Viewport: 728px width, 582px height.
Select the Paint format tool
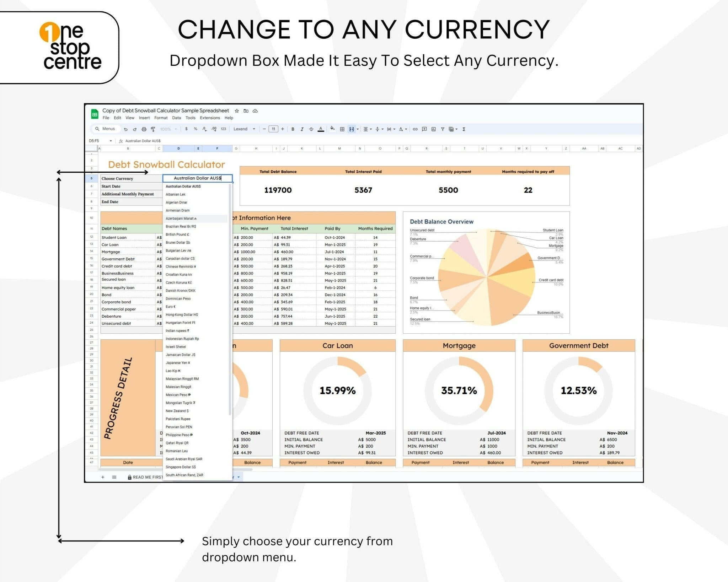(x=154, y=129)
